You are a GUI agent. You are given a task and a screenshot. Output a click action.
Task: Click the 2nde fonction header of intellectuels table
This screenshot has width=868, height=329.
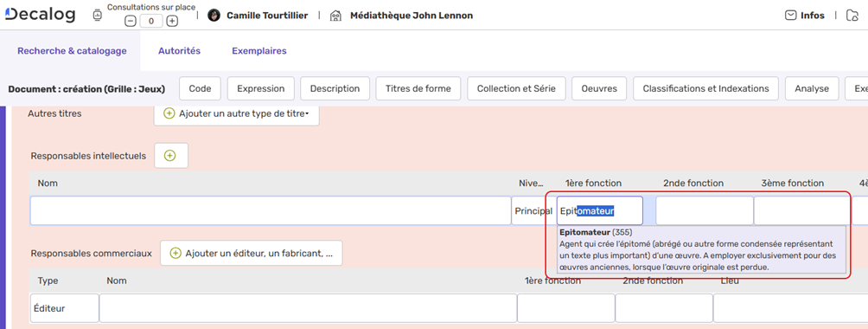693,183
